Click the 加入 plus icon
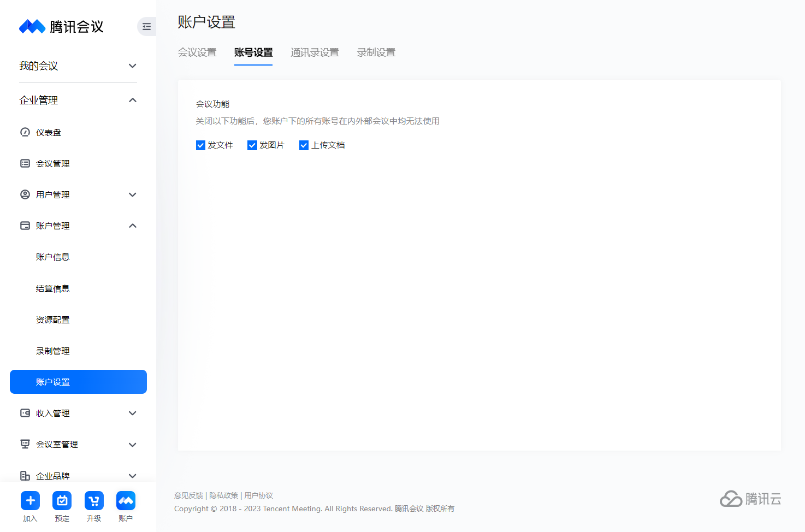Viewport: 805px width, 532px height. pos(30,500)
